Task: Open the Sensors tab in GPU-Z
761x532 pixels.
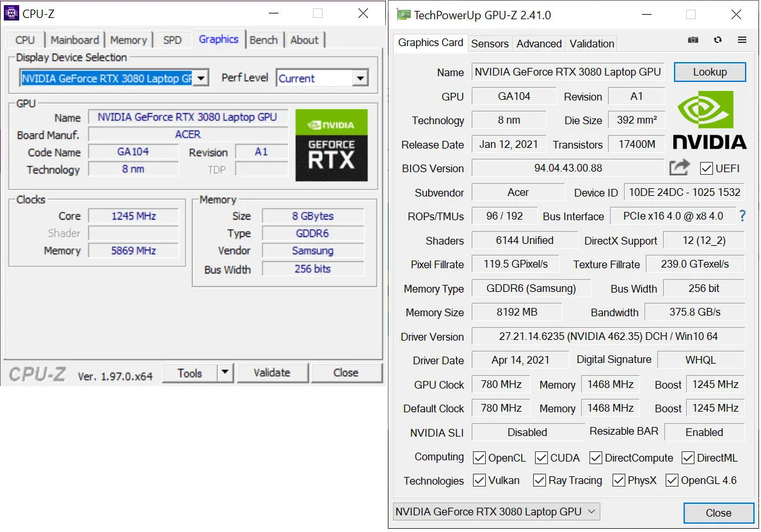Action: (490, 44)
